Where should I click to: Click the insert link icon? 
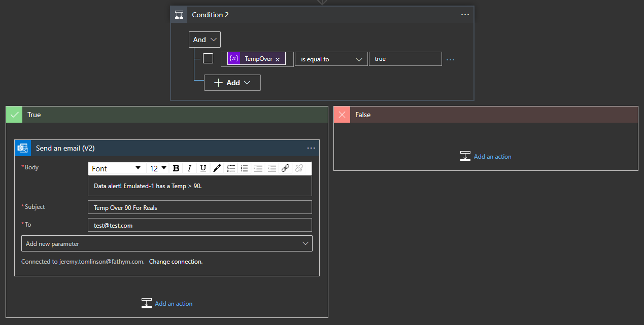coord(285,168)
